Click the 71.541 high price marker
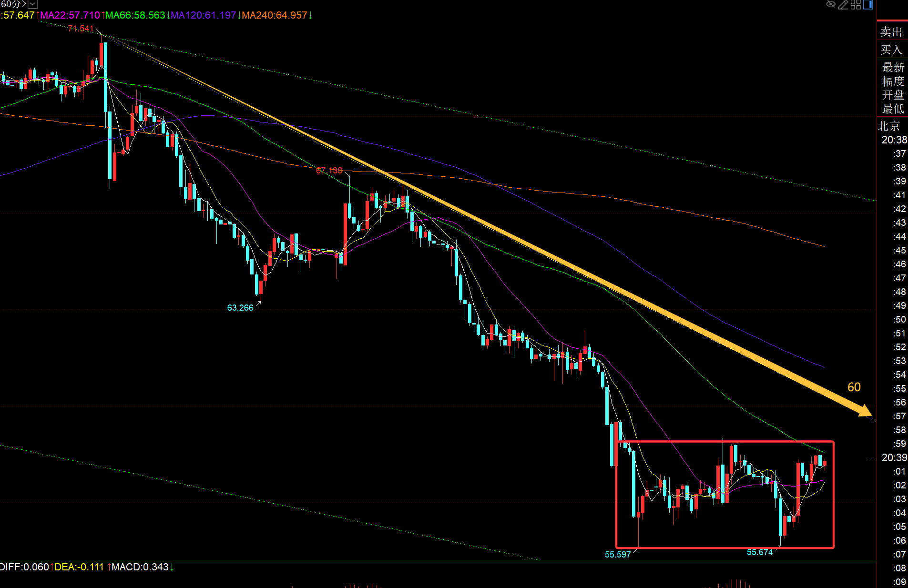 81,29
